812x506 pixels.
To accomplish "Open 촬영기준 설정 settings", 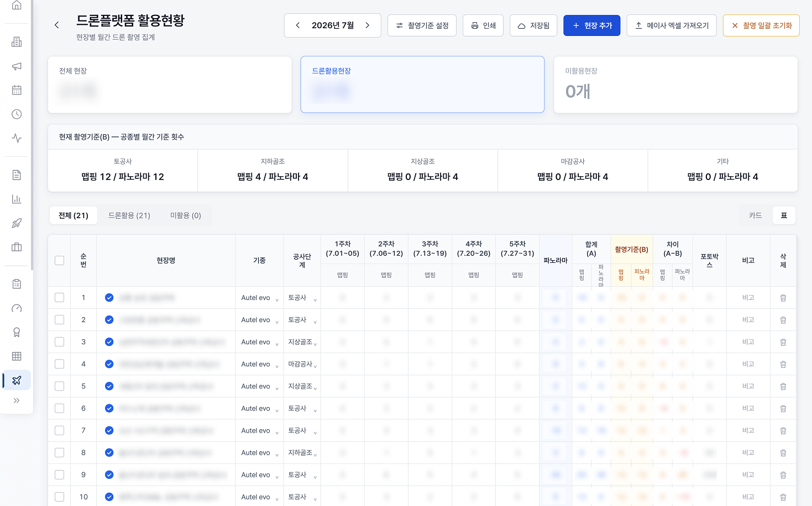I will pos(422,25).
